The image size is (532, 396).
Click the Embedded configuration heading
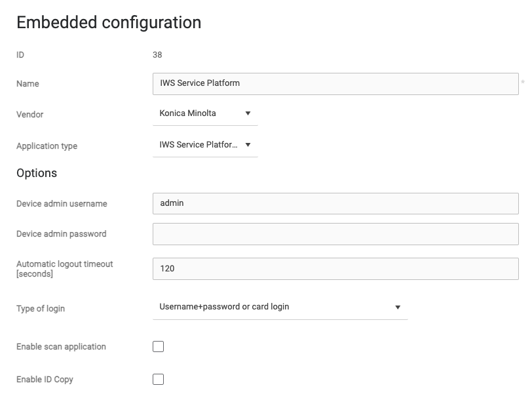pos(109,22)
